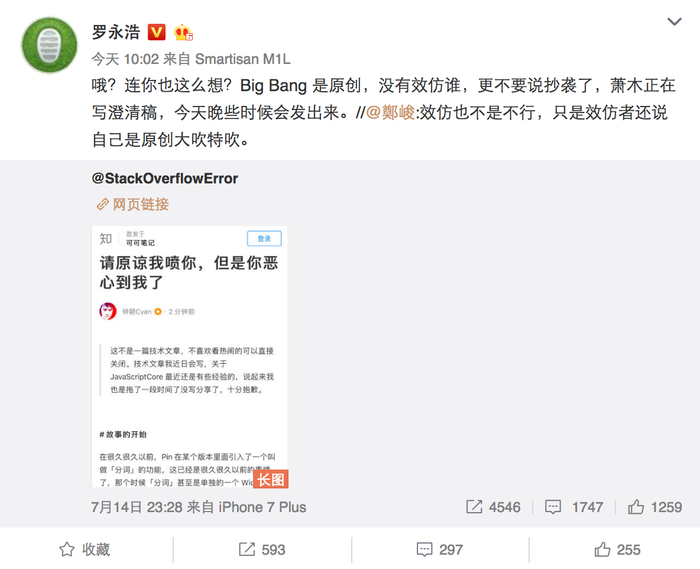Open the 罗永浩 username profile link

tap(116, 32)
